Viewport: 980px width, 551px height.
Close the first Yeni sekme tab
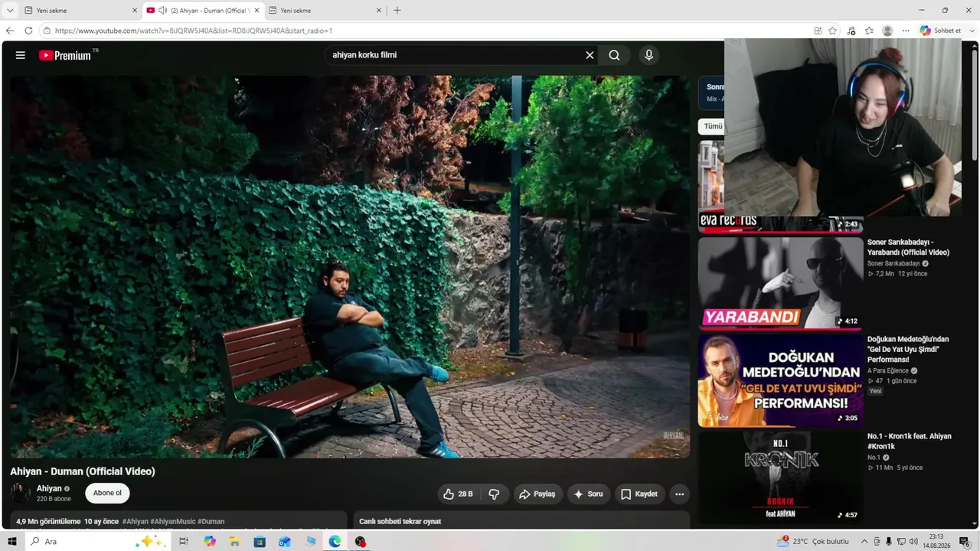click(135, 11)
